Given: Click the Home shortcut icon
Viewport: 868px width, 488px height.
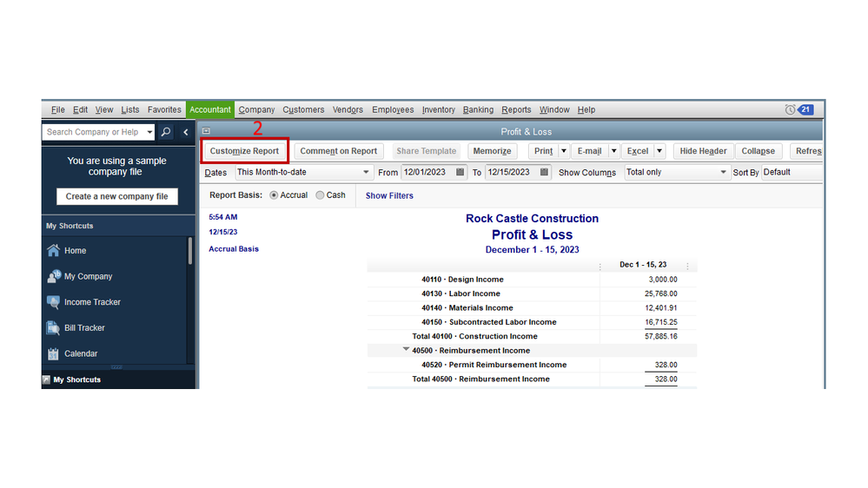Looking at the screenshot, I should (x=53, y=251).
